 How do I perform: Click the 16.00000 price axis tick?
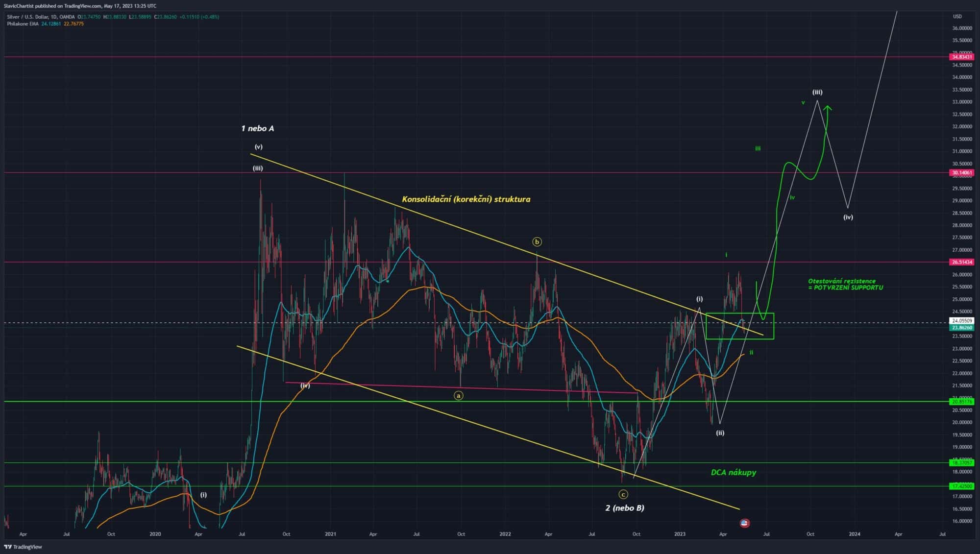point(962,521)
